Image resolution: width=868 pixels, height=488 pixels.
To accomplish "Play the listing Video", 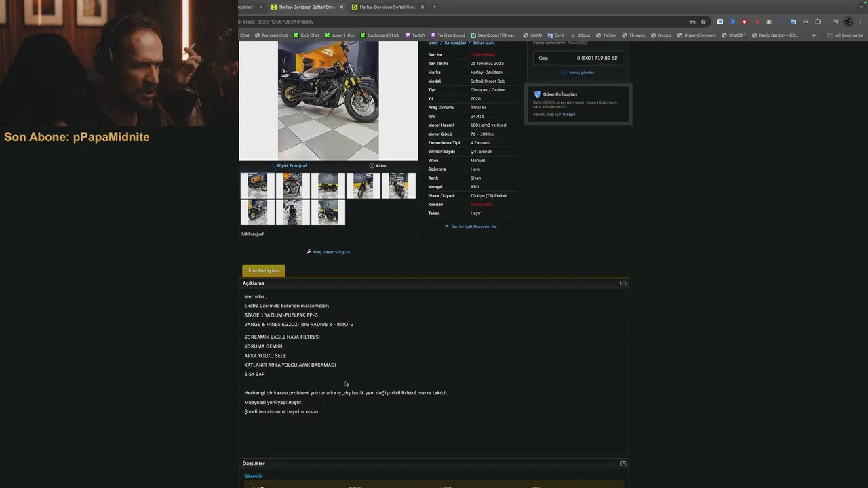I will point(378,165).
